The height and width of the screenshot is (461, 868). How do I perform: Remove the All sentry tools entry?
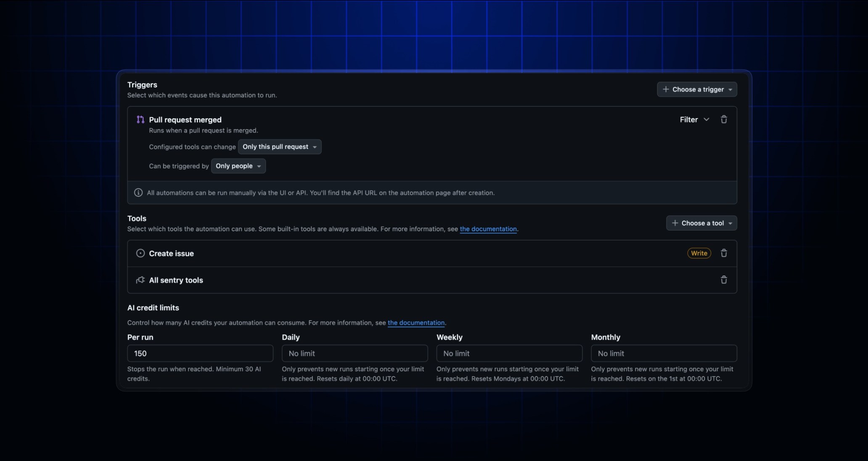coord(724,280)
